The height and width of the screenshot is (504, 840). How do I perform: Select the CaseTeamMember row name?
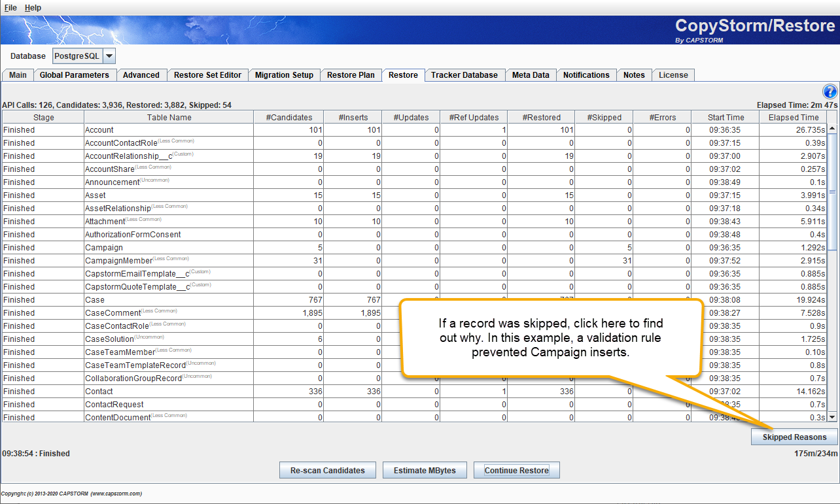point(120,352)
